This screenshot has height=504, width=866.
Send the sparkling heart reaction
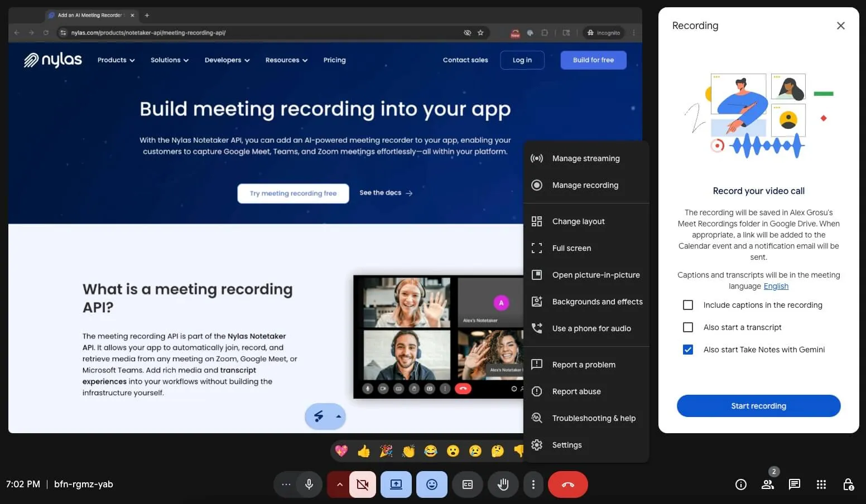pos(341,450)
